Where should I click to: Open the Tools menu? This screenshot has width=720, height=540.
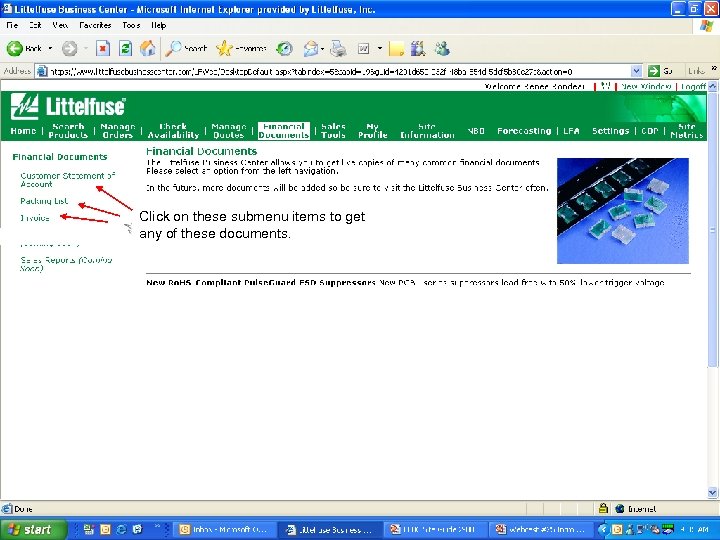[x=131, y=25]
